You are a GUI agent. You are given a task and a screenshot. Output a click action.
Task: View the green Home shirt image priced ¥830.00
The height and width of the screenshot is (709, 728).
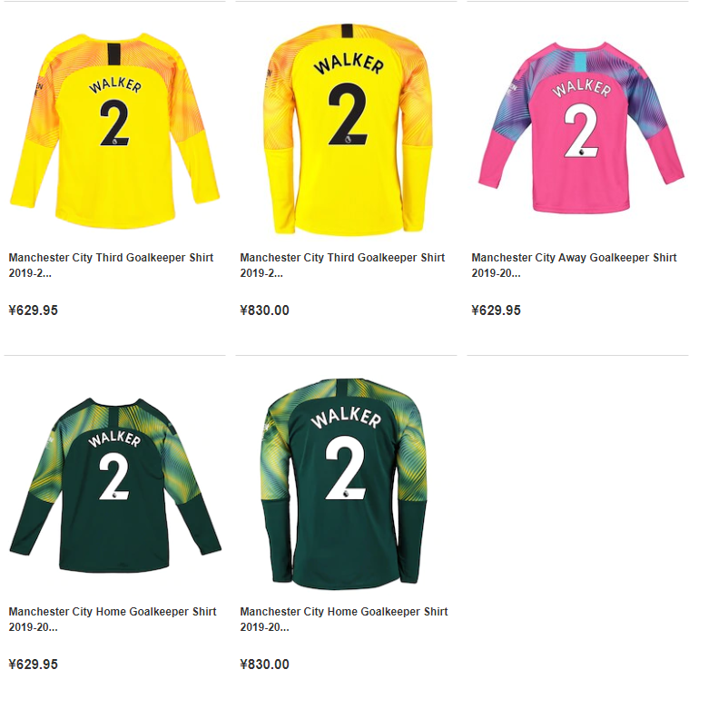(x=346, y=484)
